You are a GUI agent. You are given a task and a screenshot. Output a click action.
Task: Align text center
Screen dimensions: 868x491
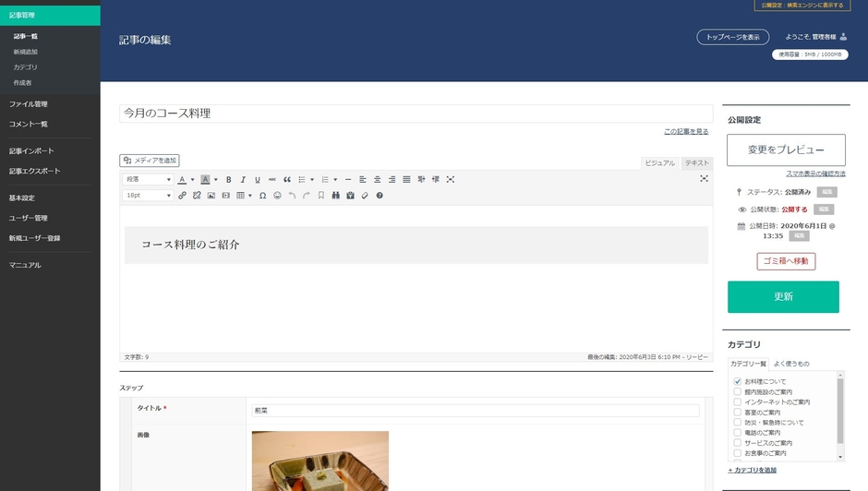click(377, 179)
